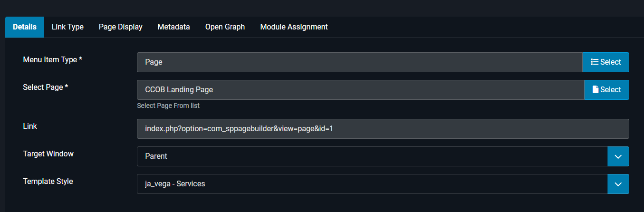Show the Open Graph tab
The image size is (644, 212).
coord(225,27)
